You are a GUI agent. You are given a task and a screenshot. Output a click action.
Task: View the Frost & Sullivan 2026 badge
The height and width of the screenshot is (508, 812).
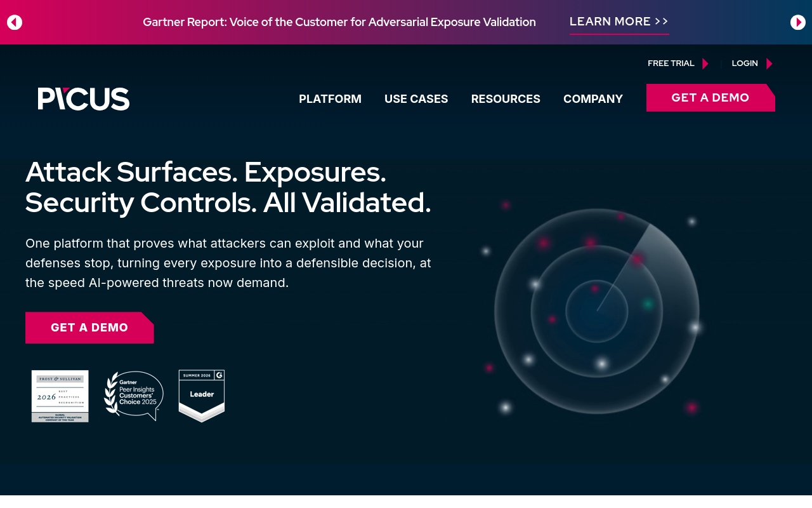pyautogui.click(x=60, y=396)
